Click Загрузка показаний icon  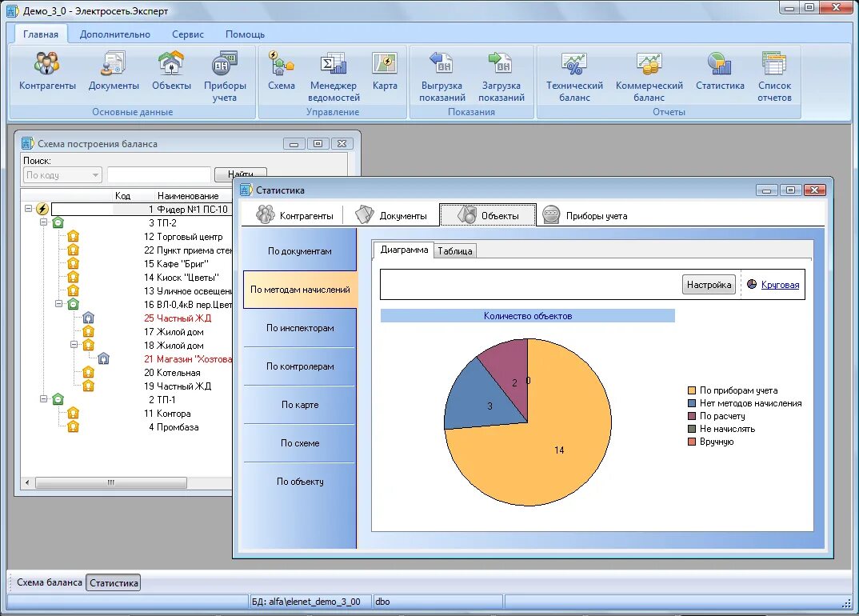(501, 77)
